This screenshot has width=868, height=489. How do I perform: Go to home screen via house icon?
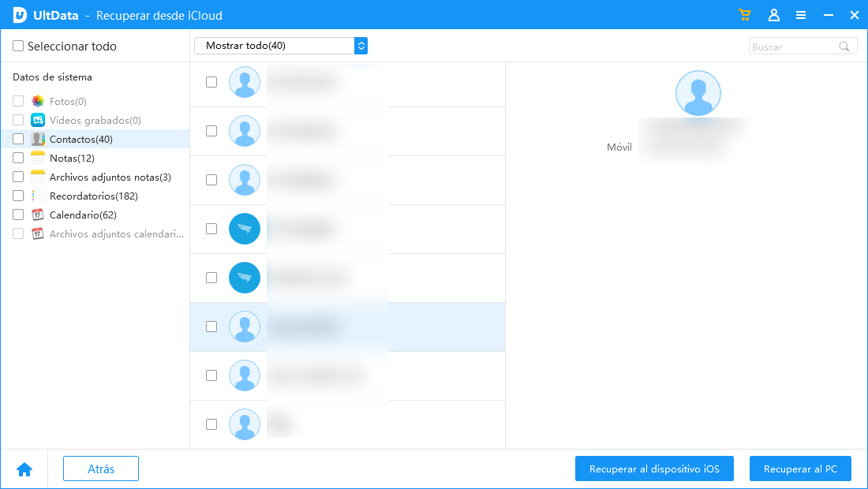(24, 469)
